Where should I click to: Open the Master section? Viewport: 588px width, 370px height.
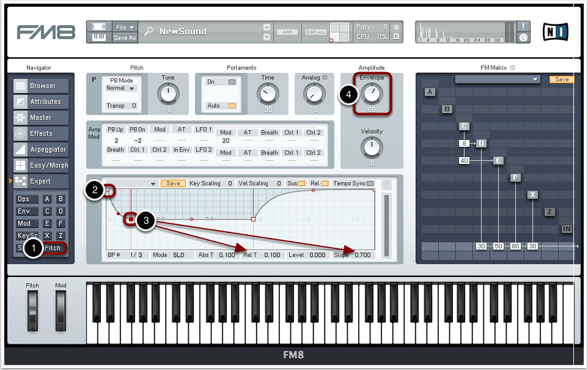(41, 118)
